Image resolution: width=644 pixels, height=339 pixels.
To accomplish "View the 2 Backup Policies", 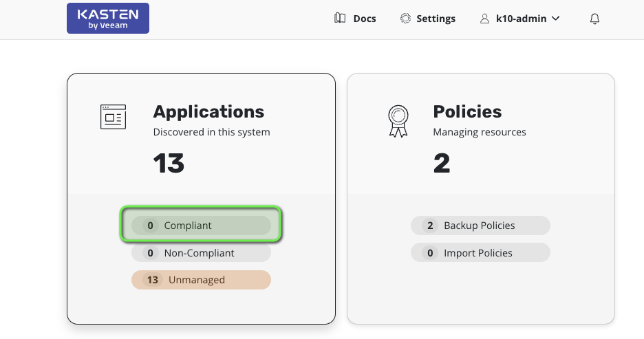I will coord(480,226).
